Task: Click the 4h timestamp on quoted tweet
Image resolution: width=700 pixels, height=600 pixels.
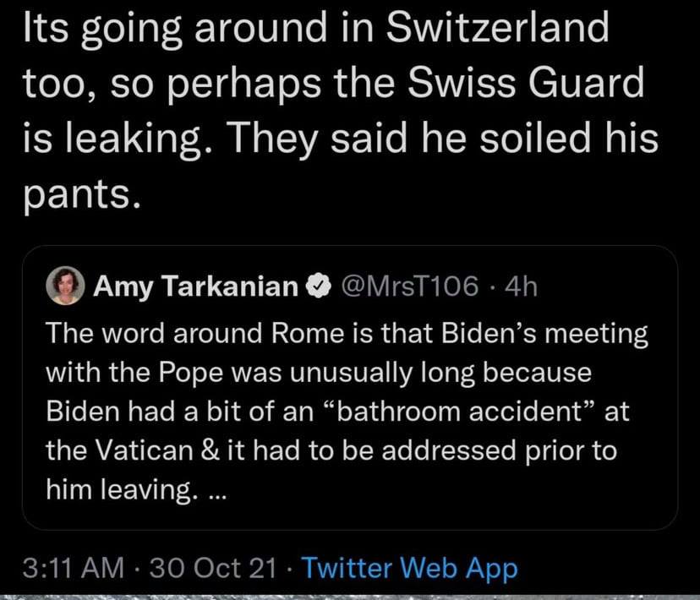Action: click(x=519, y=287)
